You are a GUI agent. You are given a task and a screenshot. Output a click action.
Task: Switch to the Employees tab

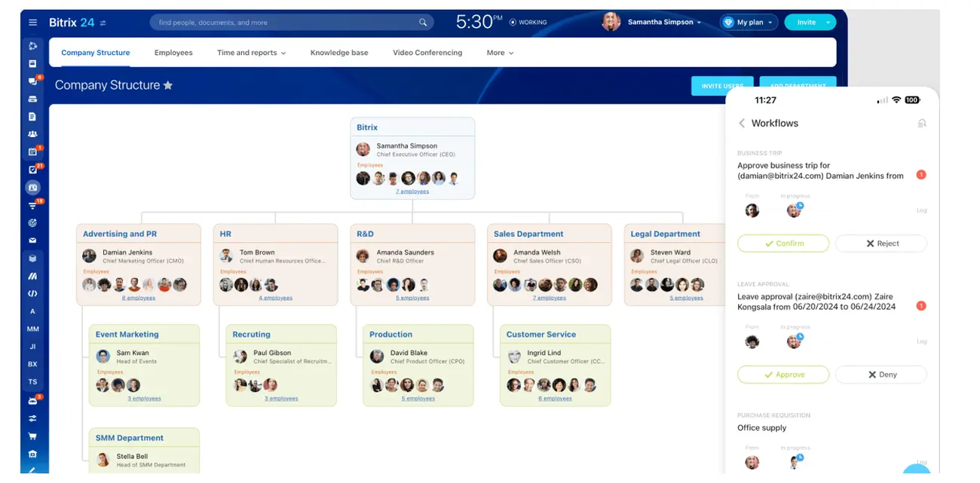[173, 53]
